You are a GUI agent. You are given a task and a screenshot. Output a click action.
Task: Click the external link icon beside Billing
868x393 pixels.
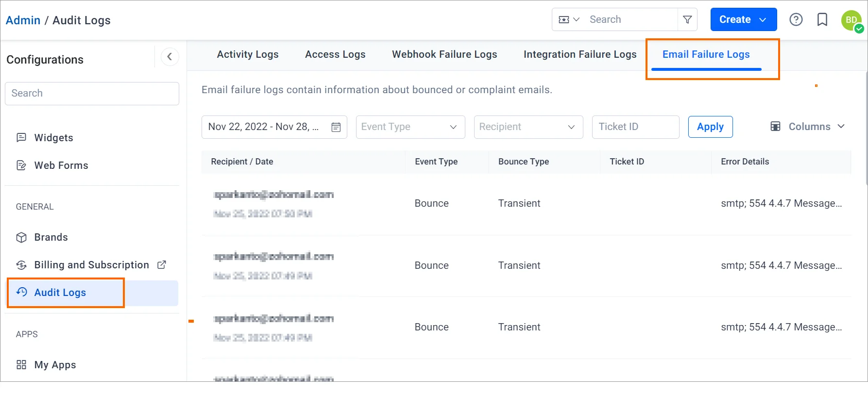pyautogui.click(x=162, y=265)
